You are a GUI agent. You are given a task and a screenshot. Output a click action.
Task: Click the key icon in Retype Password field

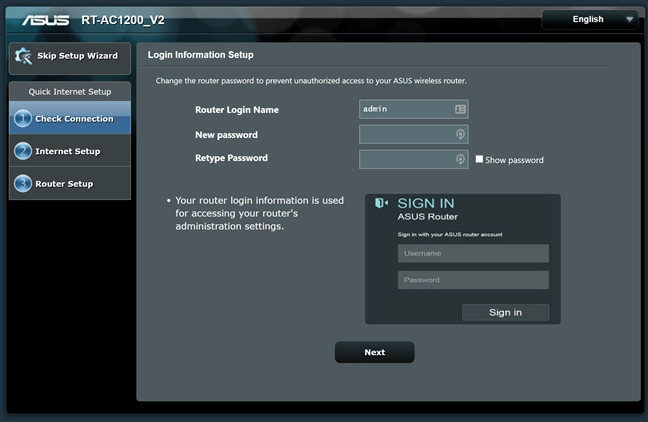[x=460, y=160]
